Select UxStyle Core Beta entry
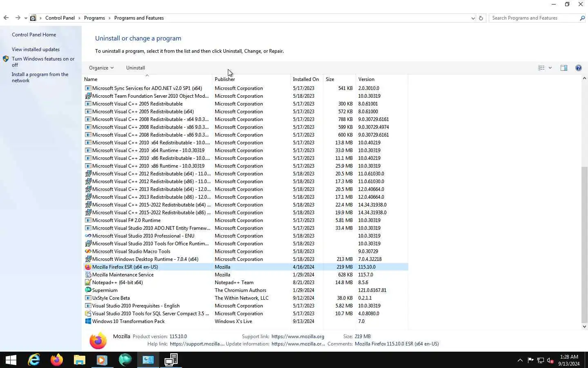 pyautogui.click(x=245, y=298)
